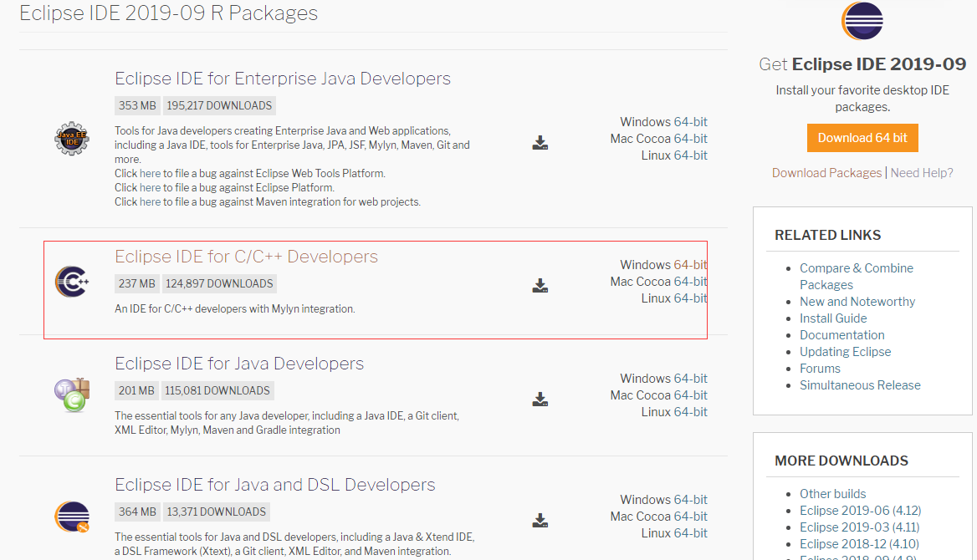
Task: Click the 115,081 DOWNLOADS badge
Action: [217, 391]
